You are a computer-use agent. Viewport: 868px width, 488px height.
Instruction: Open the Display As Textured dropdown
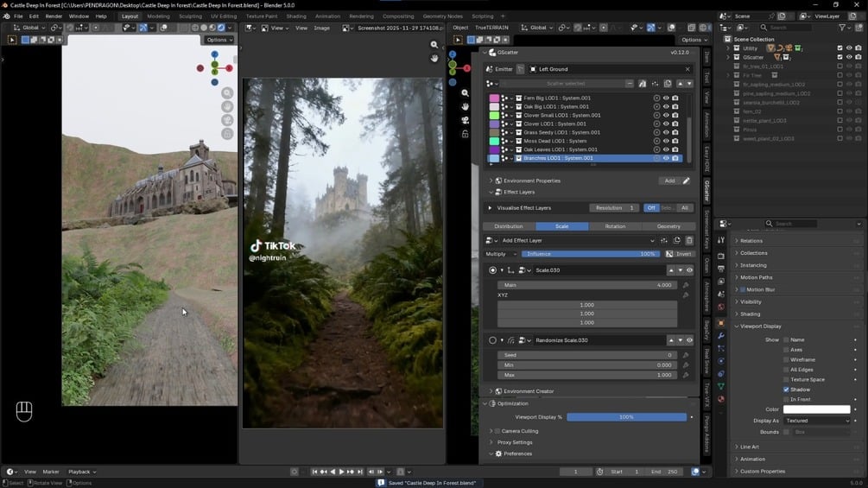tap(816, 421)
